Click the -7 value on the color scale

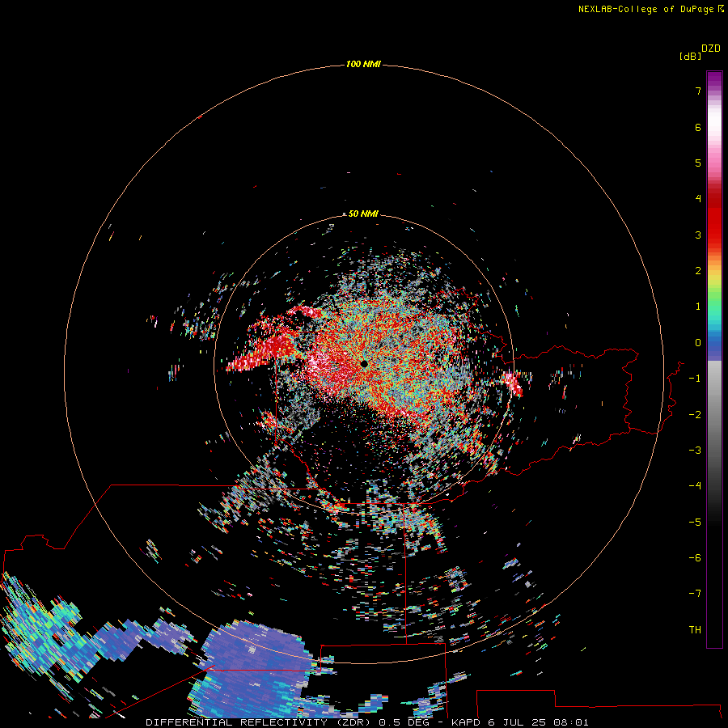coord(695,594)
